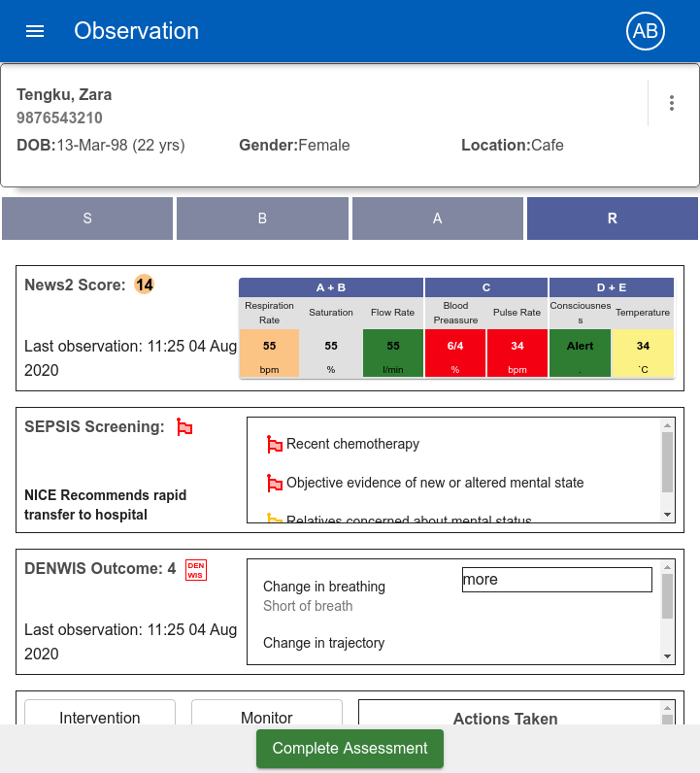Click the DENWIS Outcome: 4 label
This screenshot has height=773, width=700.
100,568
